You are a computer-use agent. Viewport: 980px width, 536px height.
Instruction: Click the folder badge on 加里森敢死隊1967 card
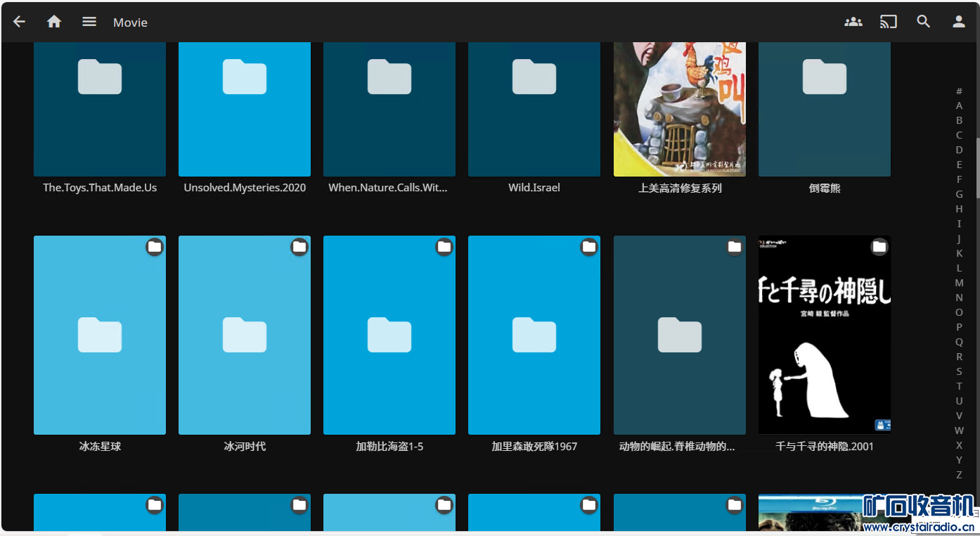coord(589,247)
